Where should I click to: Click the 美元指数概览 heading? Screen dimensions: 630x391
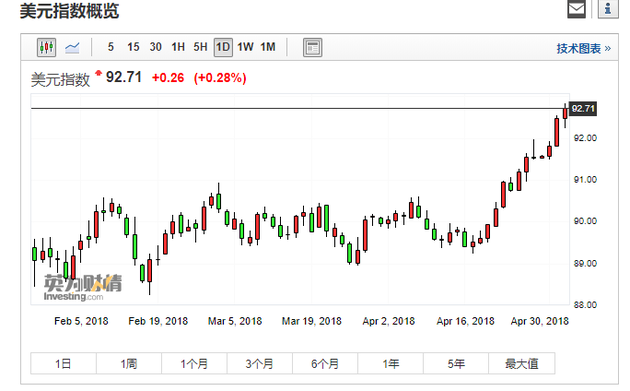click(70, 10)
